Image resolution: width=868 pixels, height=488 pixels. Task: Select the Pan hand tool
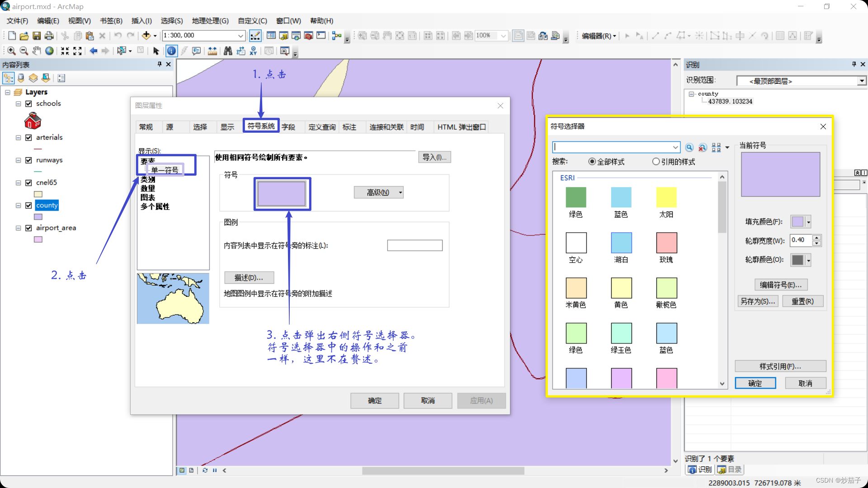(37, 51)
